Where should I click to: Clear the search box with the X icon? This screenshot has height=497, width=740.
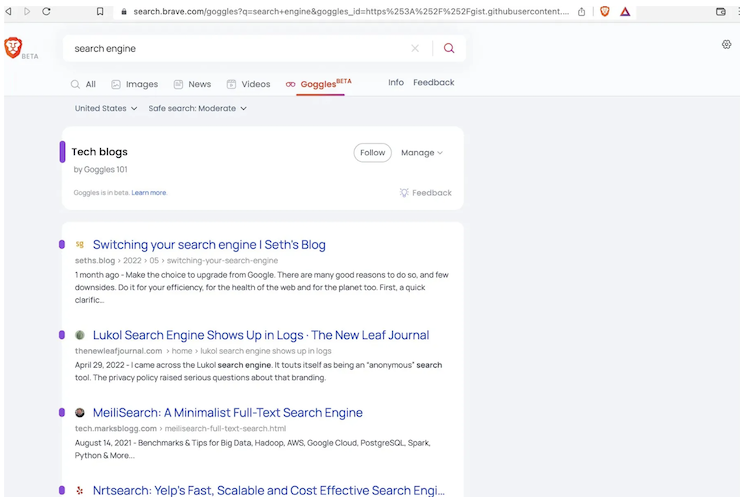(x=415, y=48)
